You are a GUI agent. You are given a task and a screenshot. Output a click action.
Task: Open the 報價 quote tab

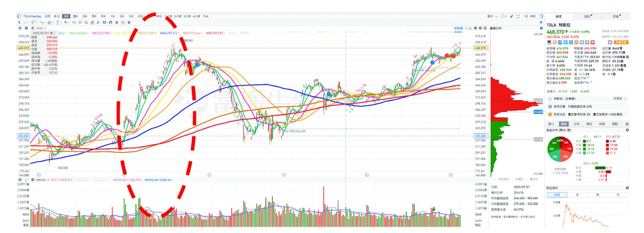pyautogui.click(x=559, y=16)
